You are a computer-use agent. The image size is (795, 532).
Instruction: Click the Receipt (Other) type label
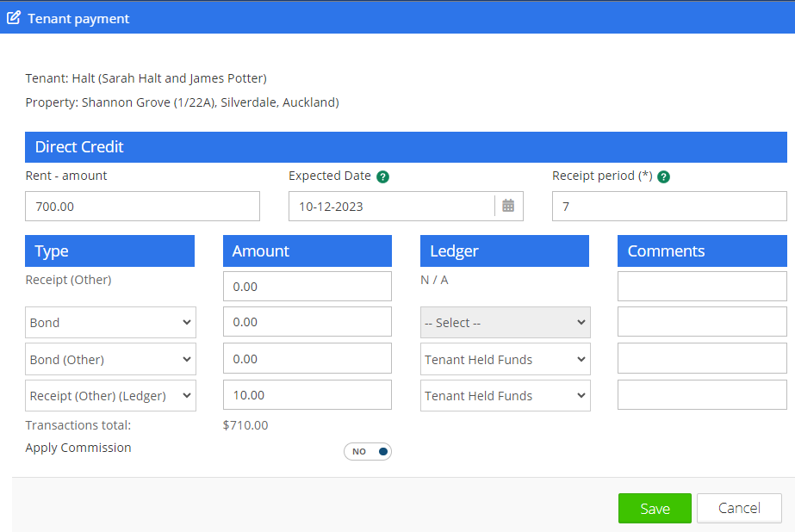click(68, 280)
